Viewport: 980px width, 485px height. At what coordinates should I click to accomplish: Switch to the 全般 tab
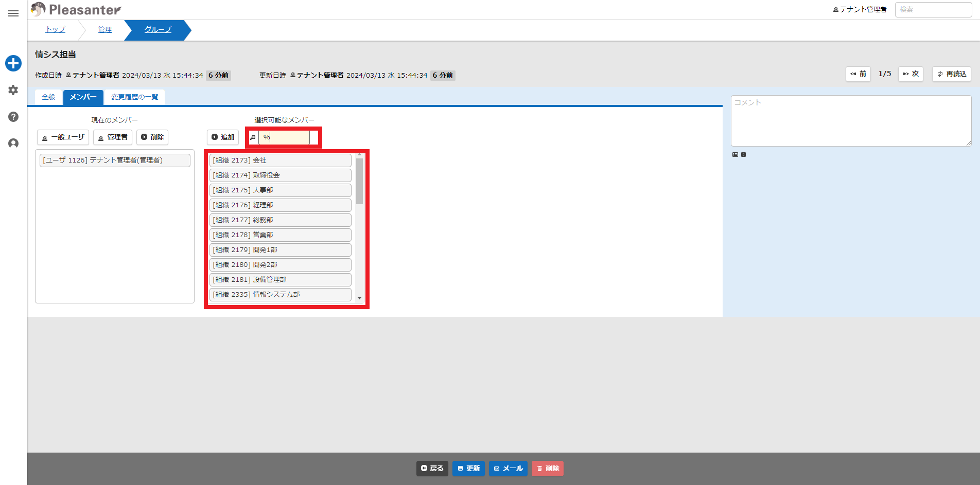[48, 97]
